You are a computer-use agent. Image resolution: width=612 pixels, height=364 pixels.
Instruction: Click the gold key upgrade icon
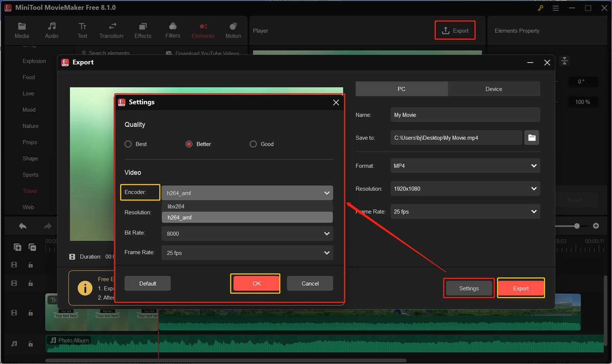(x=541, y=8)
